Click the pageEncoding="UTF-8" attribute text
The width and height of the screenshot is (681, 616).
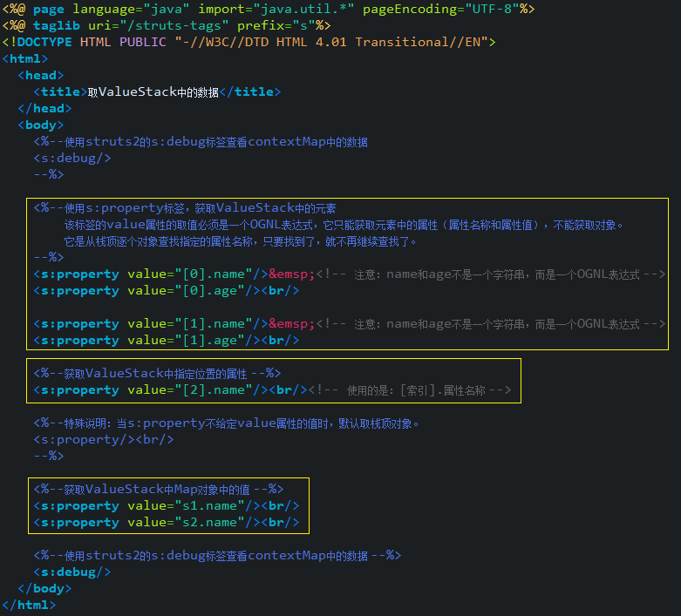coord(441,9)
